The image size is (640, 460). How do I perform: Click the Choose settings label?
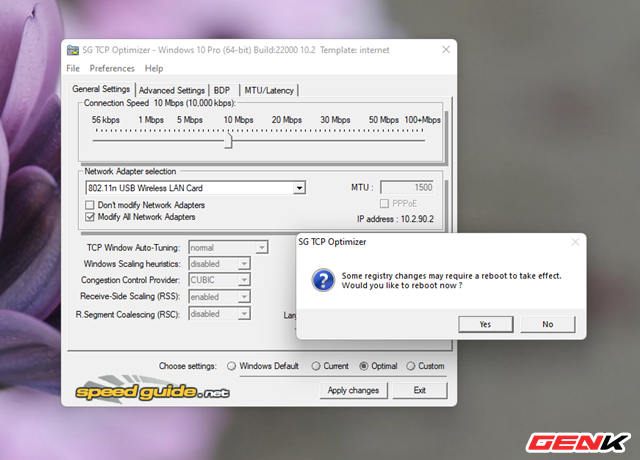click(x=188, y=366)
